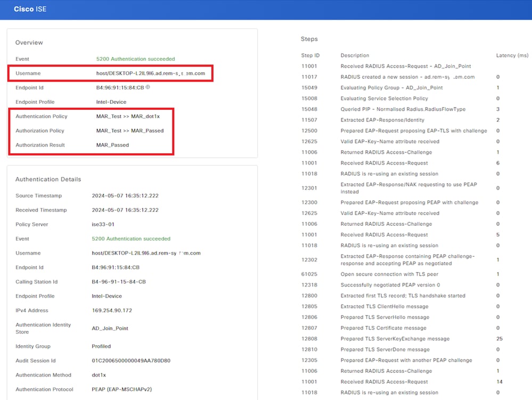Click the Identity Group value Profiled

(101, 346)
